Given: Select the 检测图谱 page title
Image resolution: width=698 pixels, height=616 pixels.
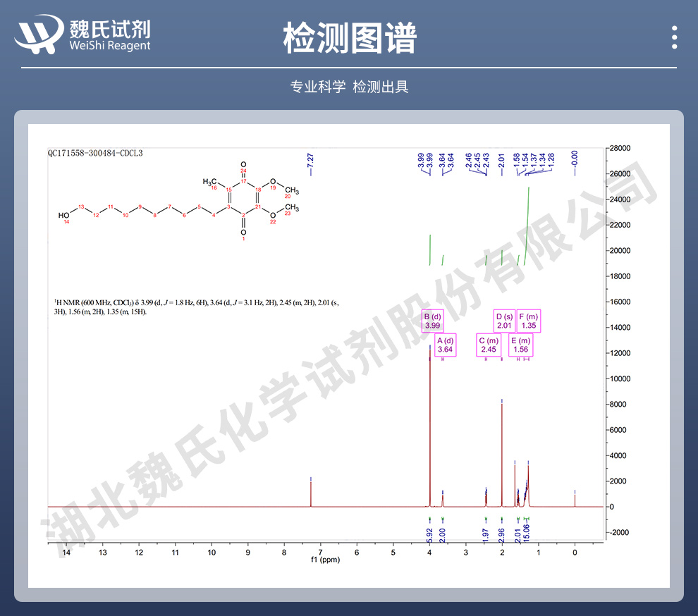Looking at the screenshot, I should pyautogui.click(x=350, y=38).
